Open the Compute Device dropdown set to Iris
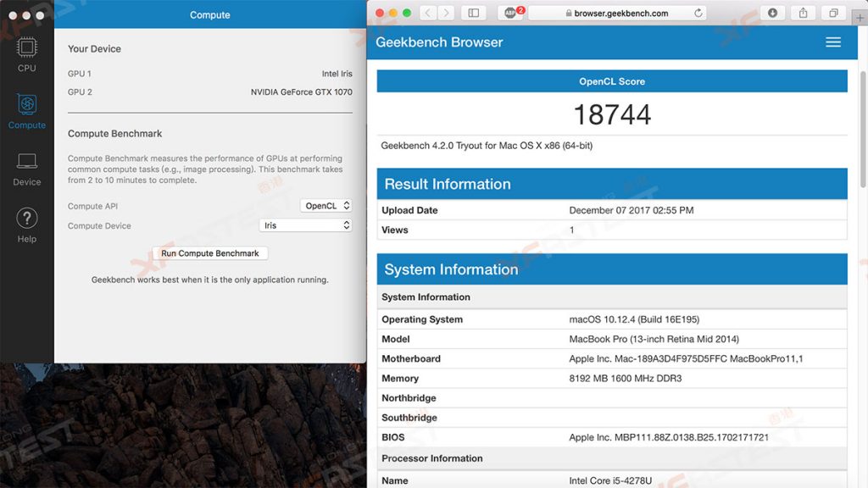This screenshot has height=488, width=868. 305,225
